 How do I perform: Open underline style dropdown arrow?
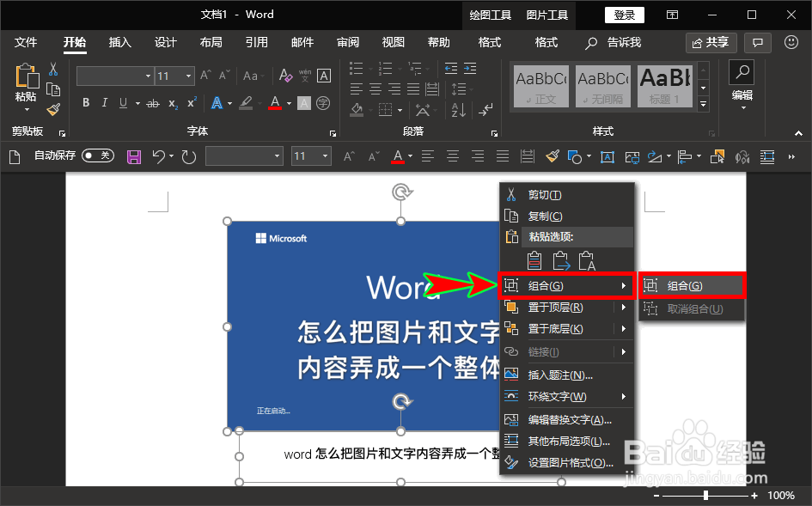(137, 103)
